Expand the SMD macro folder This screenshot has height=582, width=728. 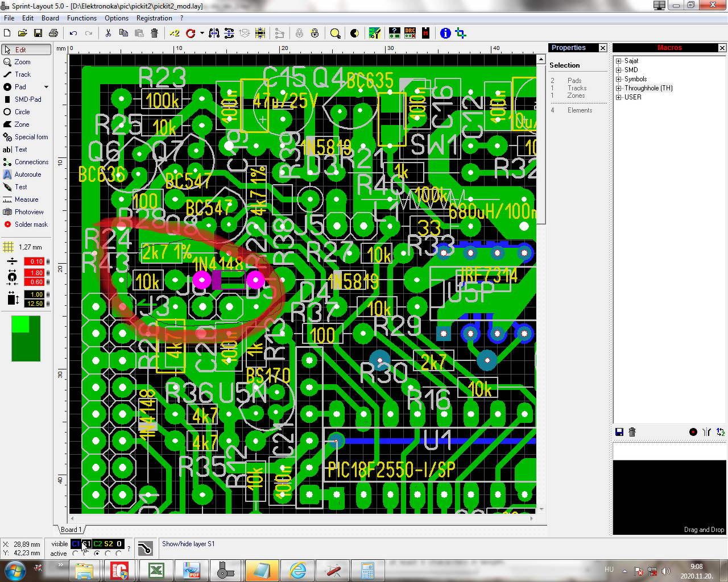pos(619,70)
